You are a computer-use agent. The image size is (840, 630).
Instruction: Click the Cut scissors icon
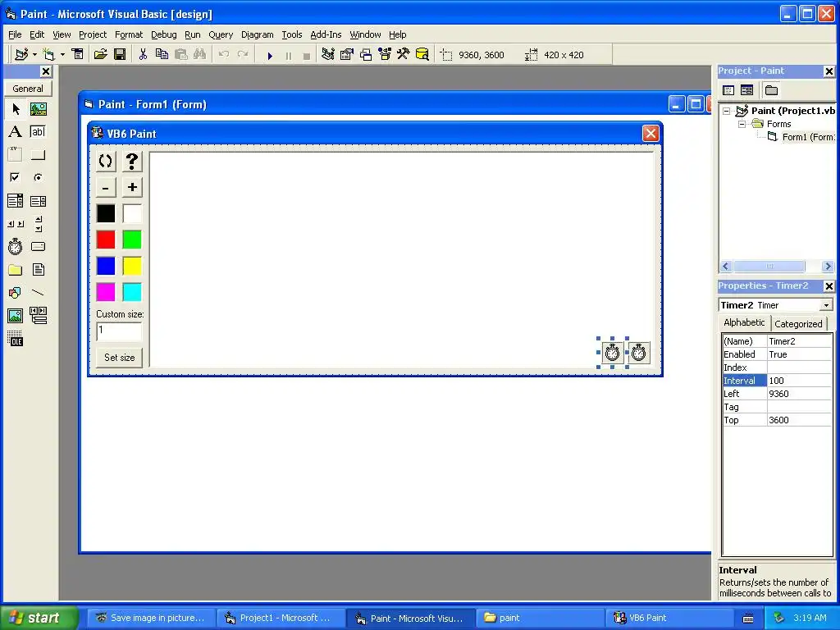(x=143, y=55)
